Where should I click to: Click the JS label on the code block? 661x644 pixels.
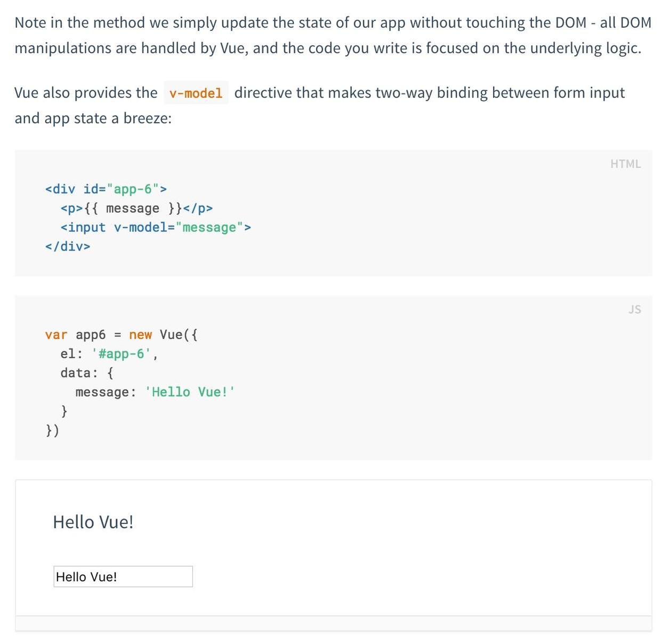coord(634,309)
